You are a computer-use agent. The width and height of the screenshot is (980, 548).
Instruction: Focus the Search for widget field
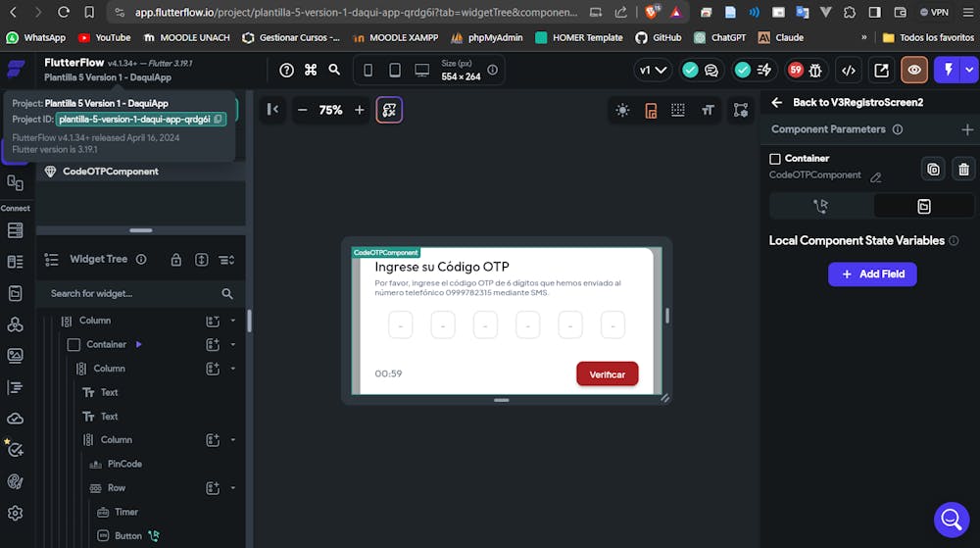(142, 294)
